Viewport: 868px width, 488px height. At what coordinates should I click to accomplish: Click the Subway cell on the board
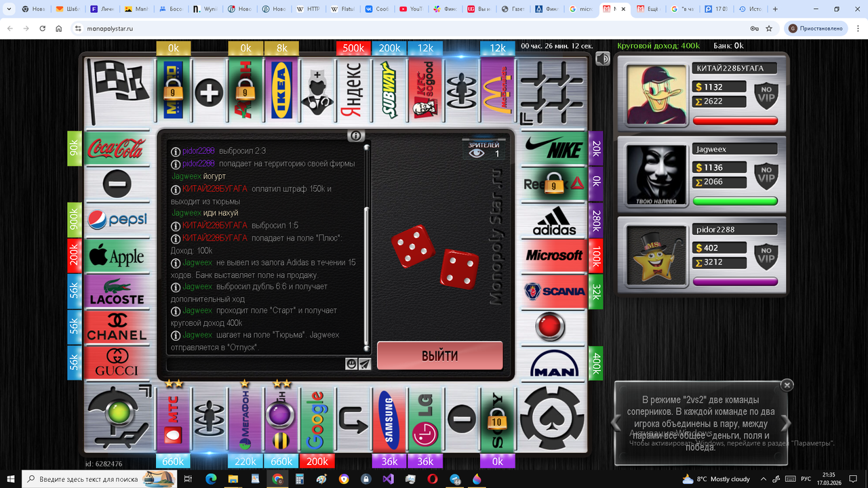point(389,91)
